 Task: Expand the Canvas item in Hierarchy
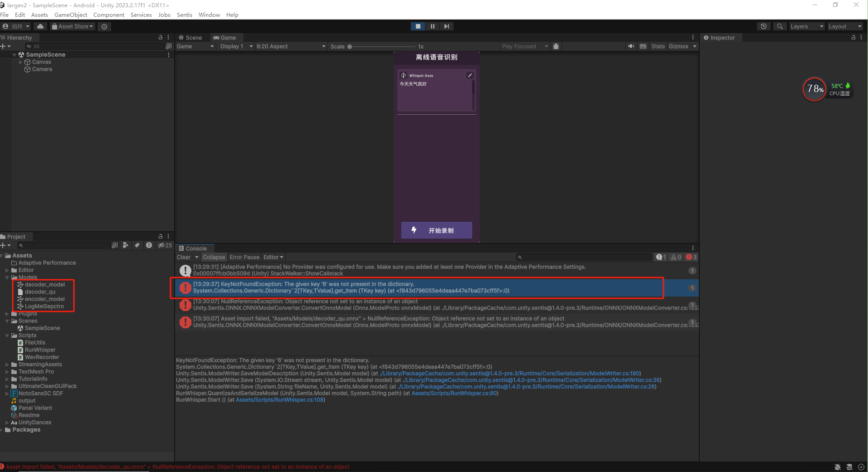(x=20, y=62)
